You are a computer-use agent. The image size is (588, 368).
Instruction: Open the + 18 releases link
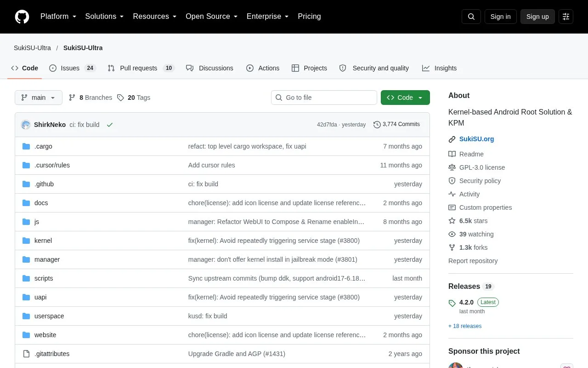(465, 326)
